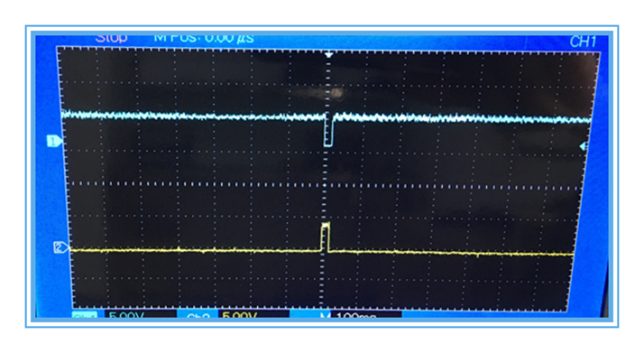Viewport: 644px width, 353px height.
Task: Click the bright glare spot near center
Action: [x=336, y=93]
